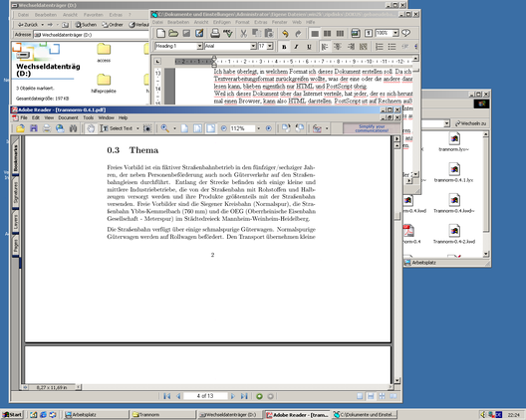Click the 'Simplify your communications!' banner

click(x=372, y=128)
